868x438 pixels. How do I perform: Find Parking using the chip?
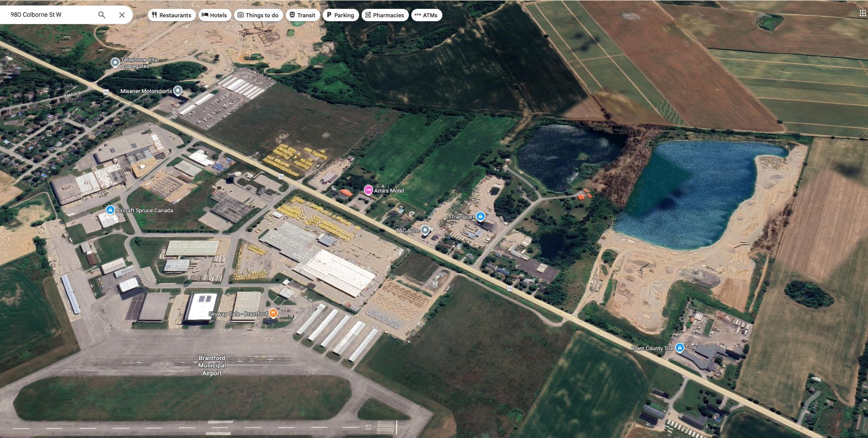click(x=340, y=15)
